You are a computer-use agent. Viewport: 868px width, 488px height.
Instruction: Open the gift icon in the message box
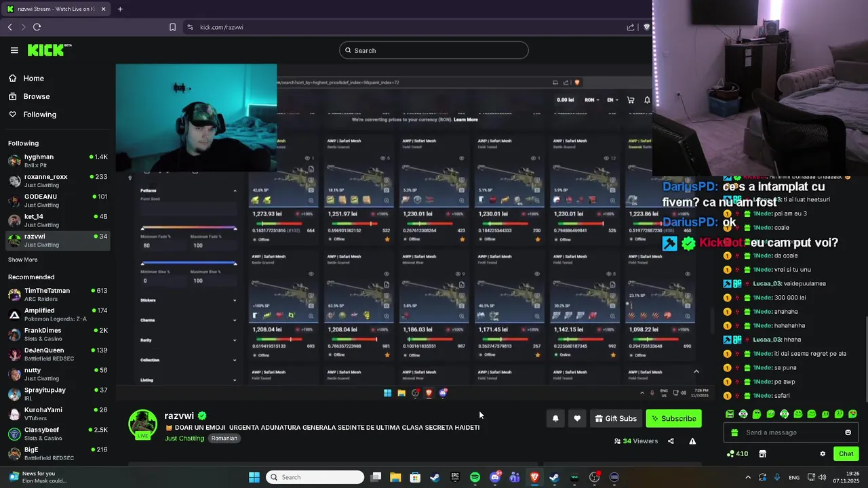[x=733, y=432]
